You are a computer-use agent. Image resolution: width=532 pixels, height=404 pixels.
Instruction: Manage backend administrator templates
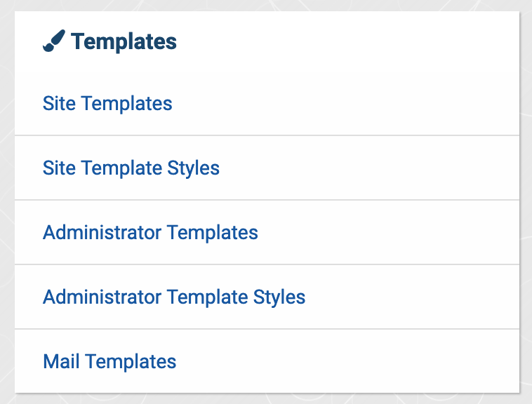pyautogui.click(x=150, y=232)
